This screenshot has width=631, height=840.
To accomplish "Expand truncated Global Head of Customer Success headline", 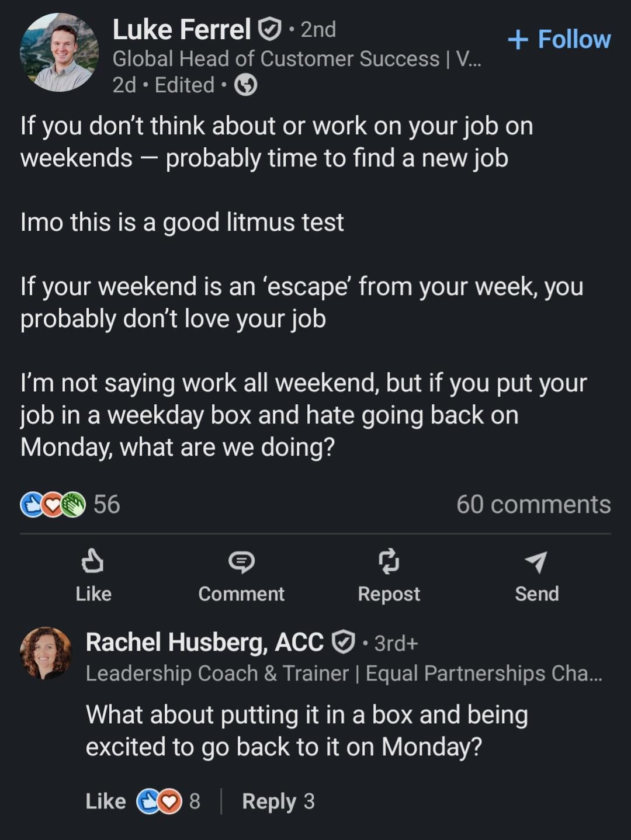I will coord(297,59).
